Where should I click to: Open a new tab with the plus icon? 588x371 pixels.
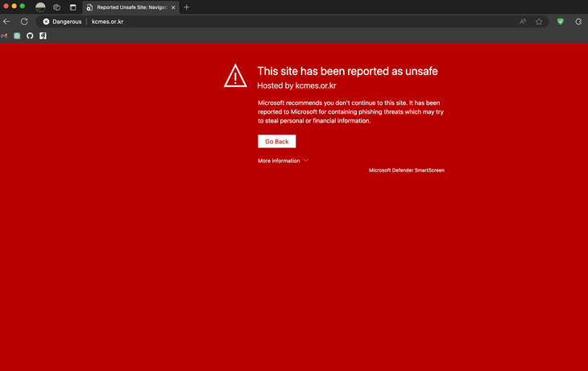(186, 7)
